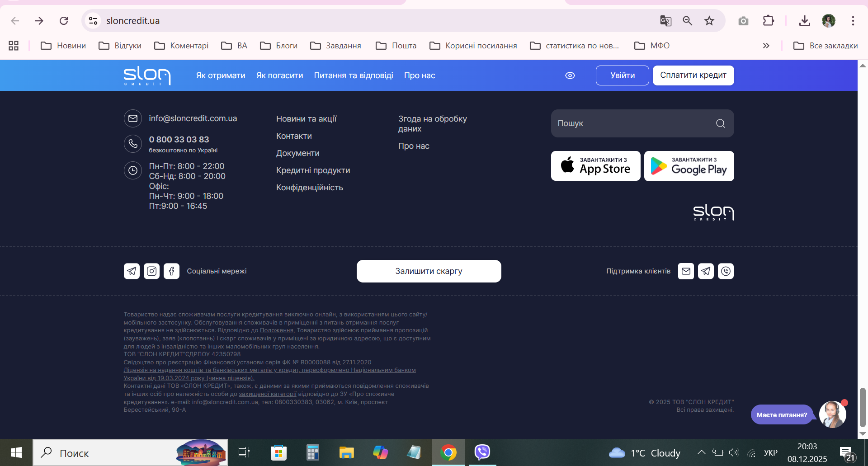
Task: Open the Chrome apps grid icon in bookmarks bar
Action: pyautogui.click(x=14, y=46)
